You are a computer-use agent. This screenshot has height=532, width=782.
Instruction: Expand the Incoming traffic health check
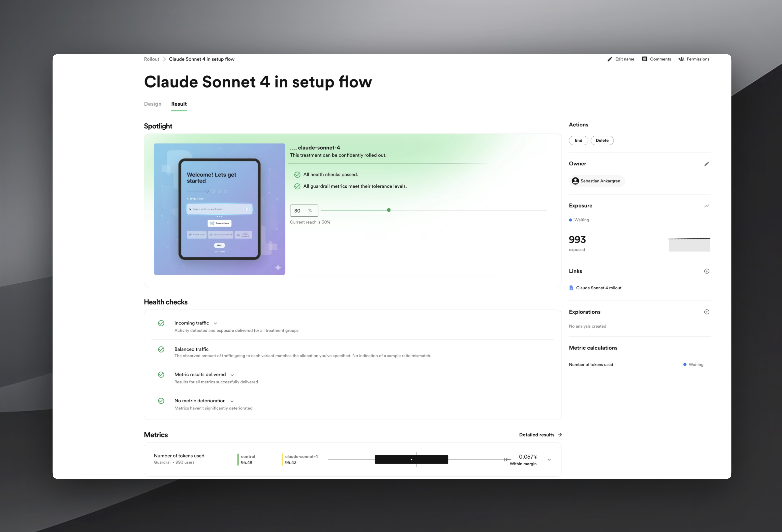click(x=215, y=323)
